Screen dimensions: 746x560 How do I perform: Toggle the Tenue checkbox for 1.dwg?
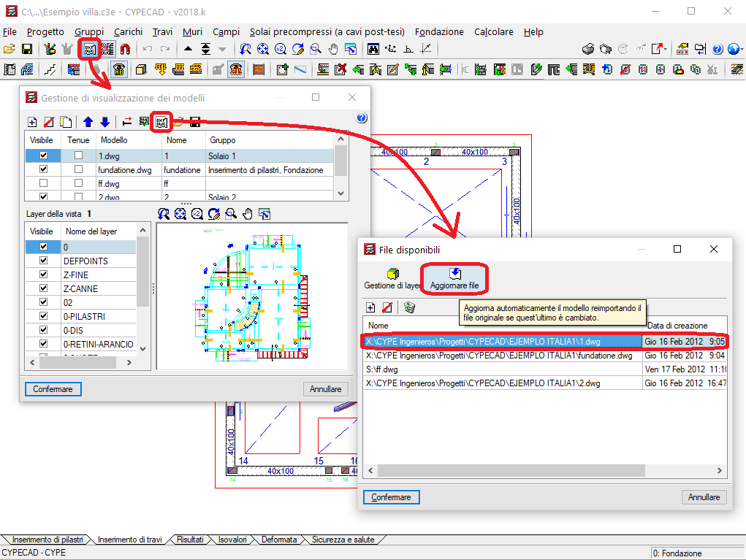(x=78, y=155)
